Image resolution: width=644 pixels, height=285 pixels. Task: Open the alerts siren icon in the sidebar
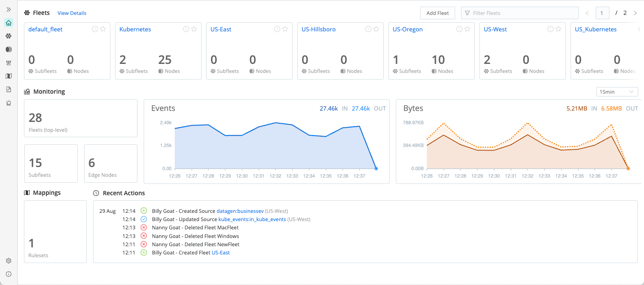point(9,103)
